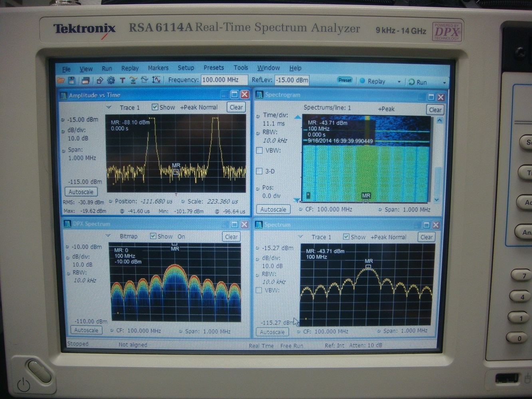Viewport: 532px width, 399px height.
Task: Click Spectrogram scrollbar down arrow
Action: (437, 199)
